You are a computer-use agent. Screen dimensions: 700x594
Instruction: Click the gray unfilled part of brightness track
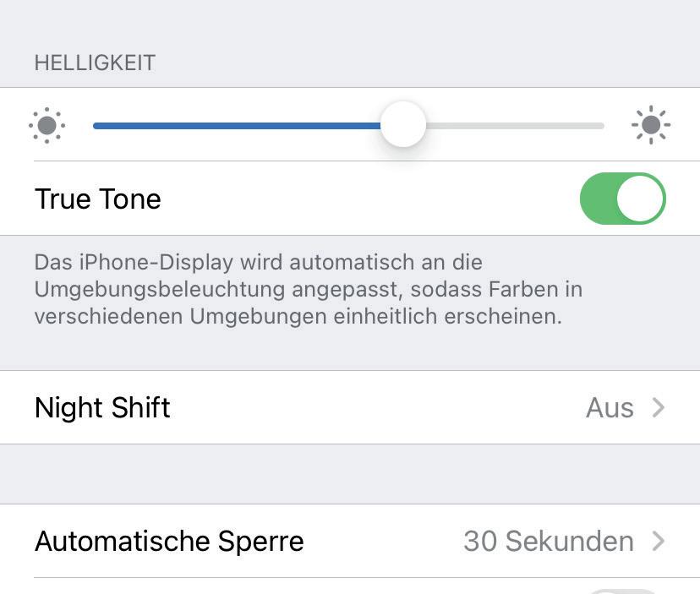point(516,125)
